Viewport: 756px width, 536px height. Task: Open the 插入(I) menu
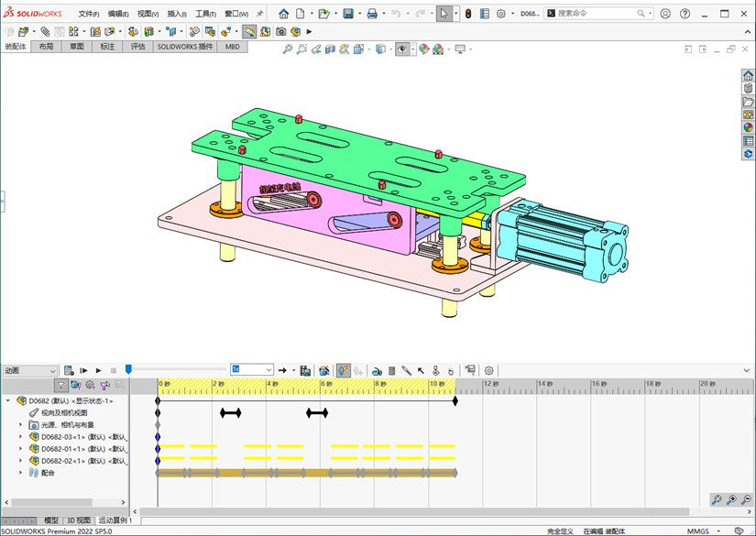tap(177, 14)
